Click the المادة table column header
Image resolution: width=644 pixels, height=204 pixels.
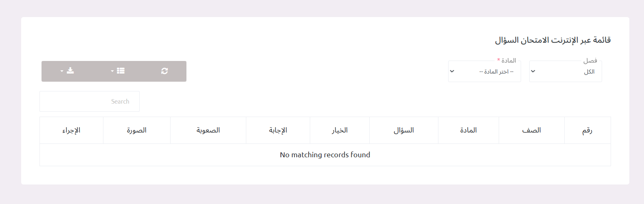click(468, 130)
